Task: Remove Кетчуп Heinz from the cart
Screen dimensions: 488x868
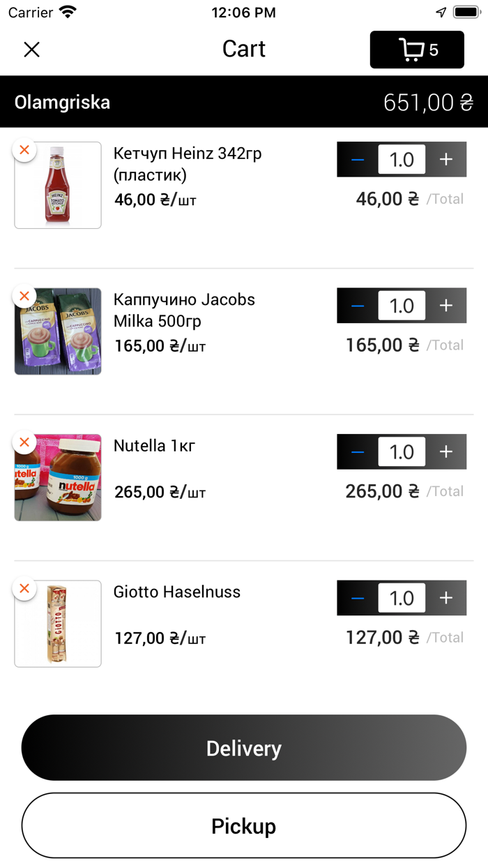Action: 24,150
